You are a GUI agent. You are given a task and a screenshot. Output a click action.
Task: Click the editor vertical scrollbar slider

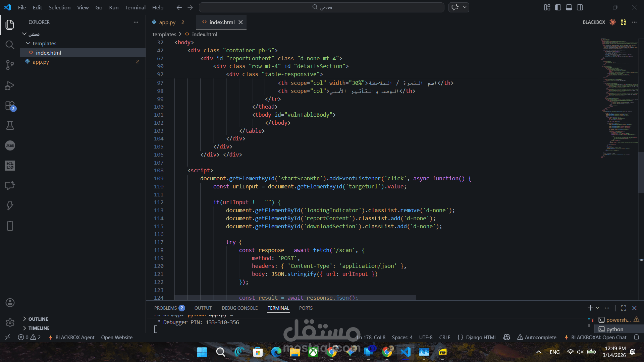[641, 172]
